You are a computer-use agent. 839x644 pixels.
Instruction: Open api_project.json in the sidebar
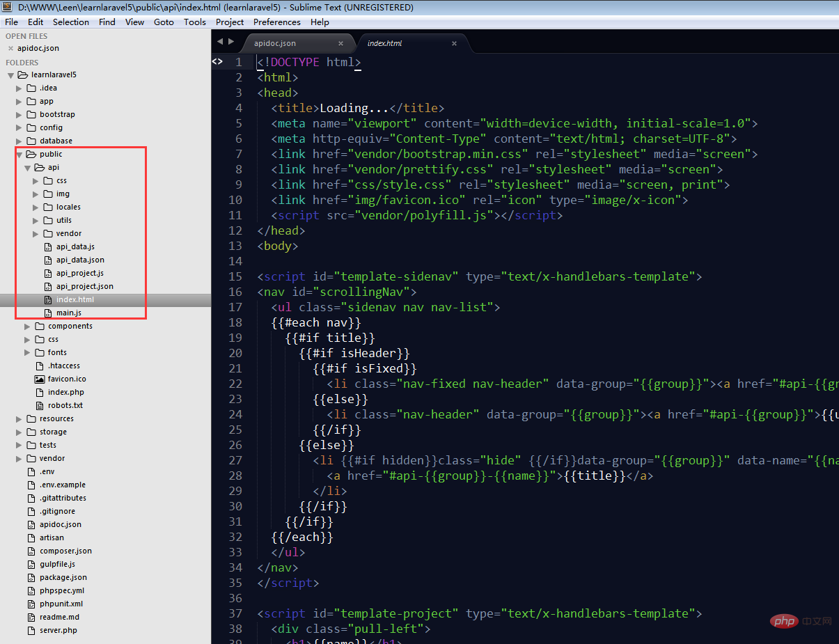coord(84,286)
